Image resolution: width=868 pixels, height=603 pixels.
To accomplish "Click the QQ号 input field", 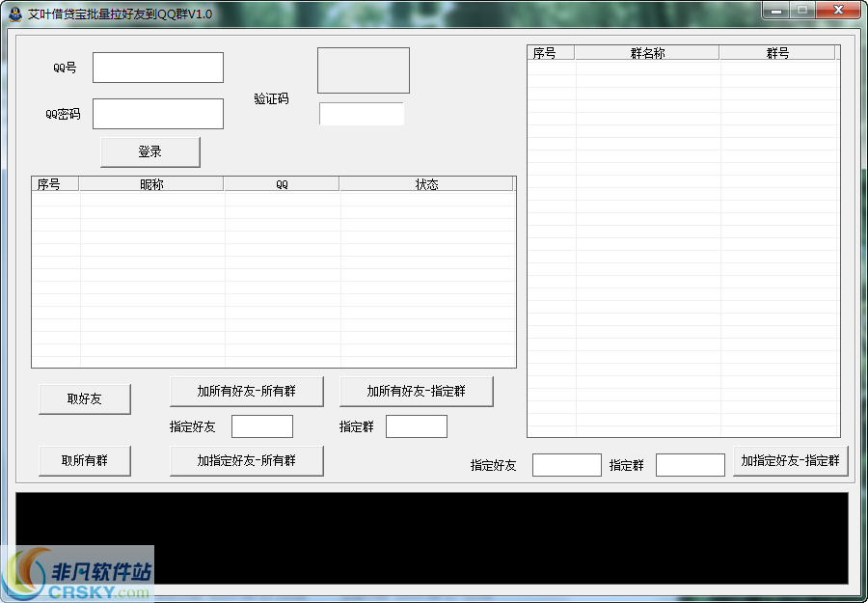I will point(158,68).
